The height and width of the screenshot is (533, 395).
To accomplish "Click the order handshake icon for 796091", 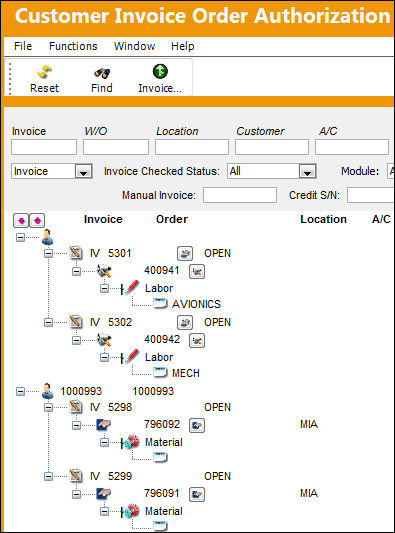I will tap(103, 494).
